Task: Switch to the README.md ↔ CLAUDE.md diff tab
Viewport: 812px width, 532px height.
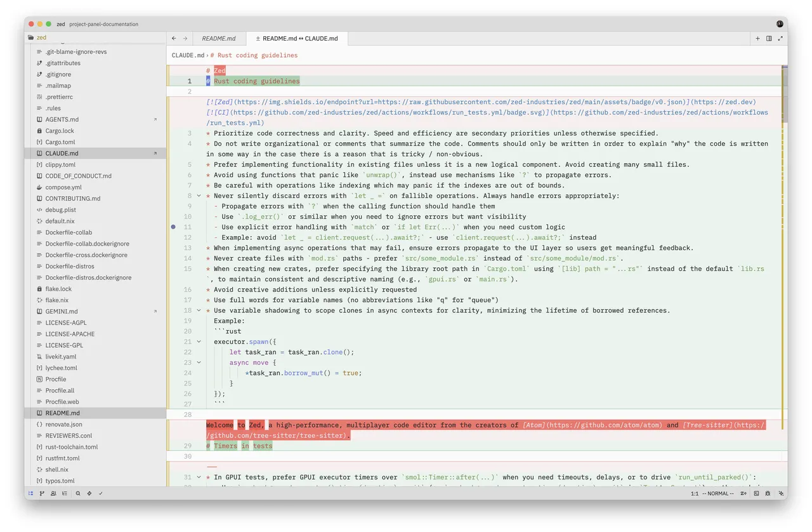Action: point(297,38)
